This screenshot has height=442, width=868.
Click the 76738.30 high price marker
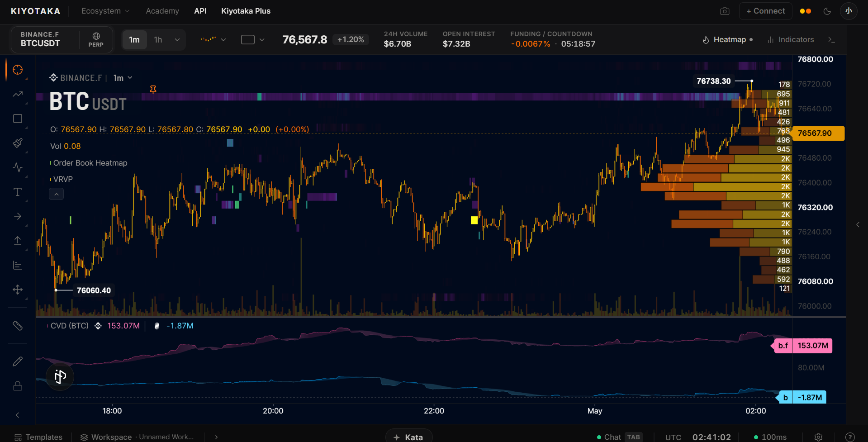pyautogui.click(x=714, y=81)
